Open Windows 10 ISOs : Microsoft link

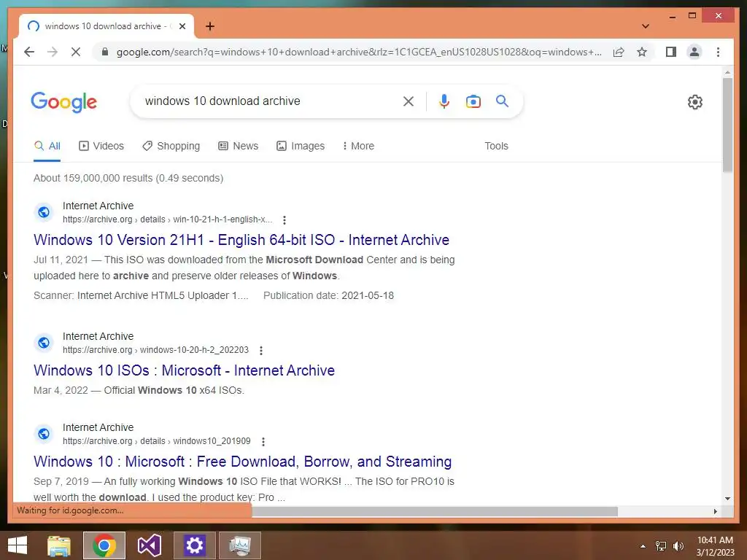coord(185,370)
